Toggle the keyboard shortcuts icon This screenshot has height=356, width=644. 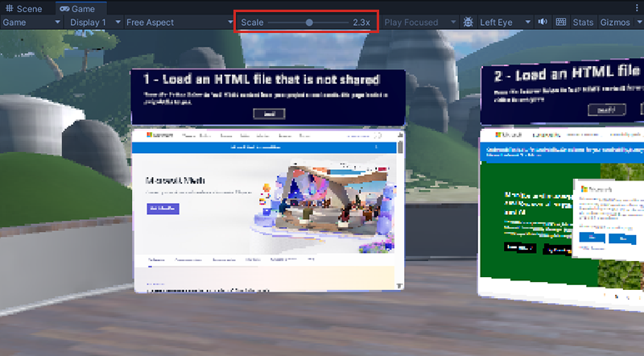[x=560, y=22]
